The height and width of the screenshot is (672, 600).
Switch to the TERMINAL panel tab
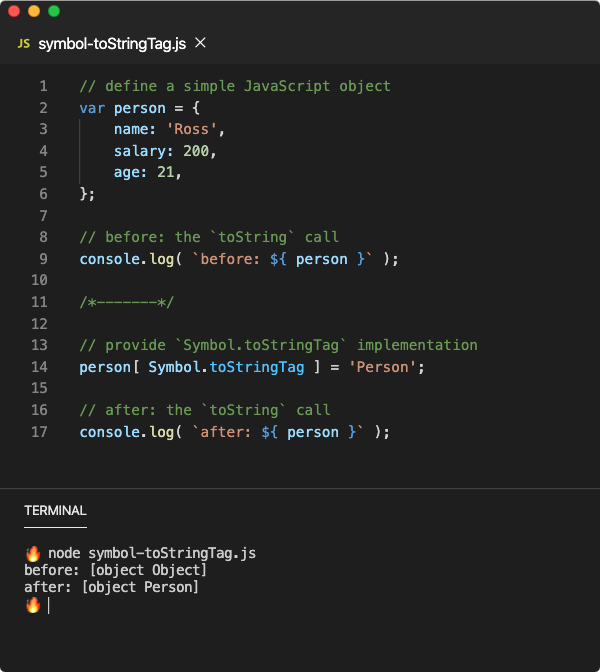[x=55, y=510]
